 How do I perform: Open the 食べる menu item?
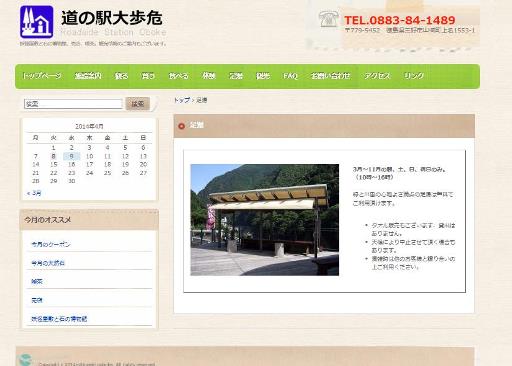pos(179,76)
